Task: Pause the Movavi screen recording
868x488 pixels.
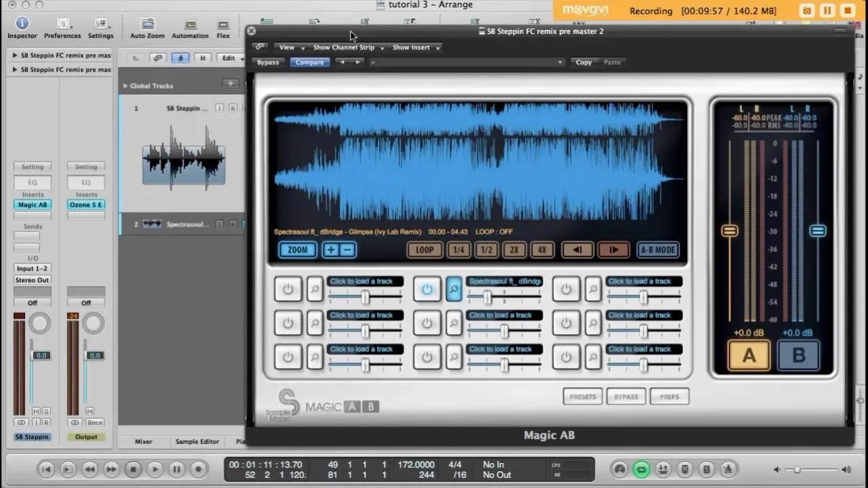Action: point(827,11)
